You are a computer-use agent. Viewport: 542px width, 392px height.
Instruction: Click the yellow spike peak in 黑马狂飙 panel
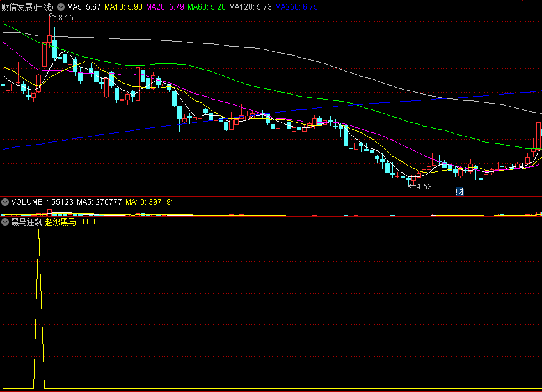point(38,231)
